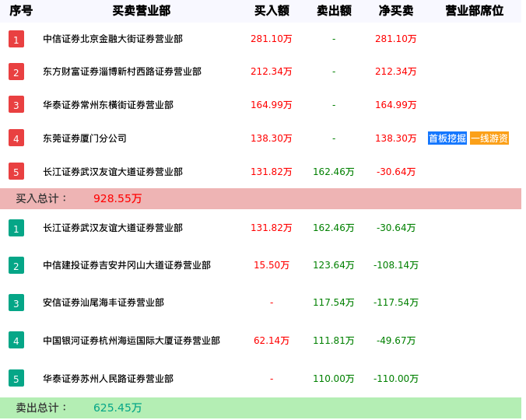Click green rank badge number 3

tap(16, 303)
